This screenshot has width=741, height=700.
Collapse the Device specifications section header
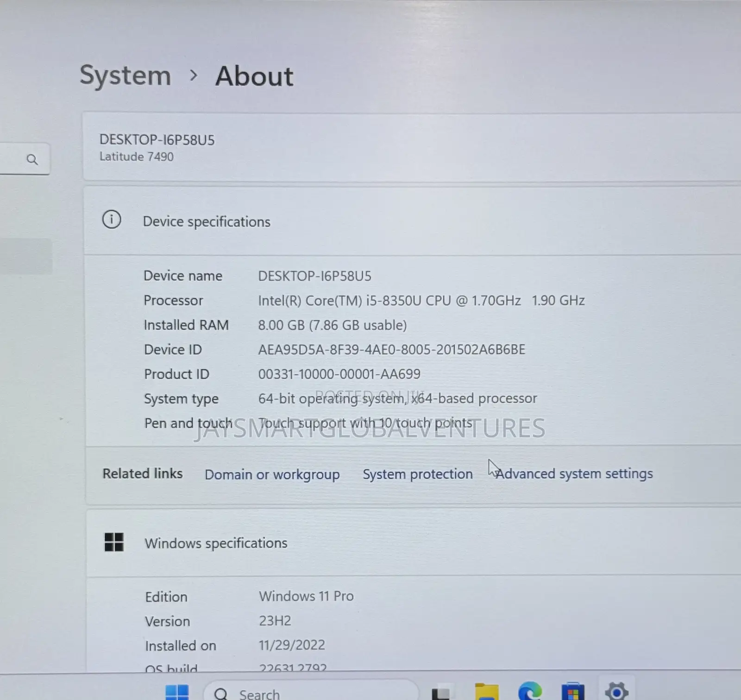pyautogui.click(x=412, y=221)
